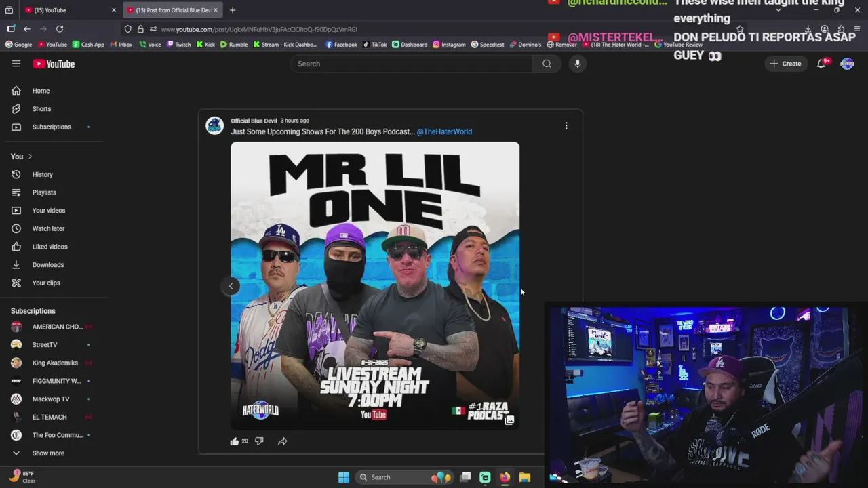This screenshot has width=868, height=488.
Task: Open File Explorer from the taskbar
Action: [x=524, y=477]
